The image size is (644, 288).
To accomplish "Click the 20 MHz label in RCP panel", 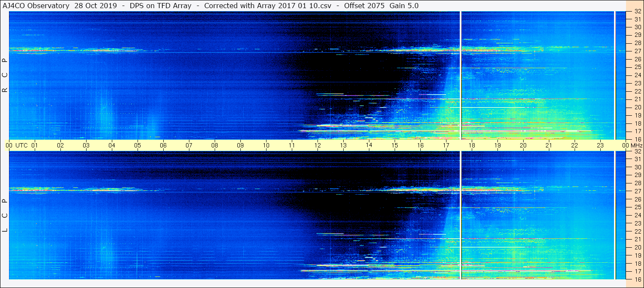I will point(637,107).
